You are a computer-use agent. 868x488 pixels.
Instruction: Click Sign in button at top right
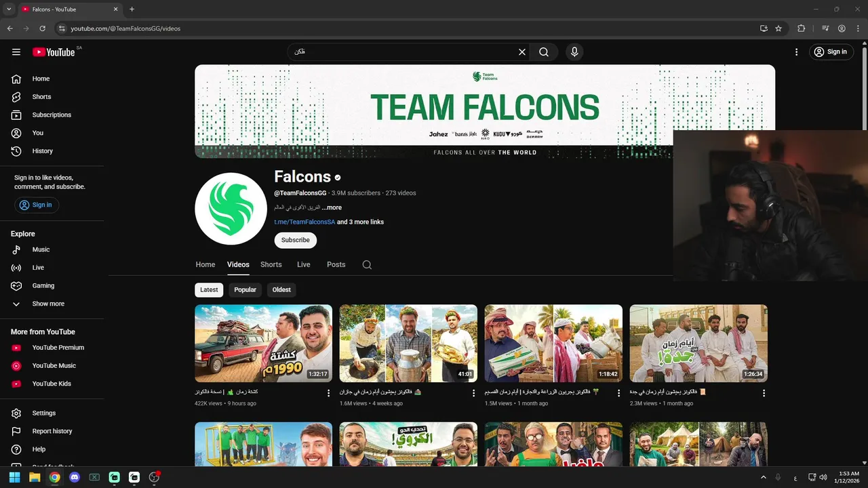click(x=831, y=52)
